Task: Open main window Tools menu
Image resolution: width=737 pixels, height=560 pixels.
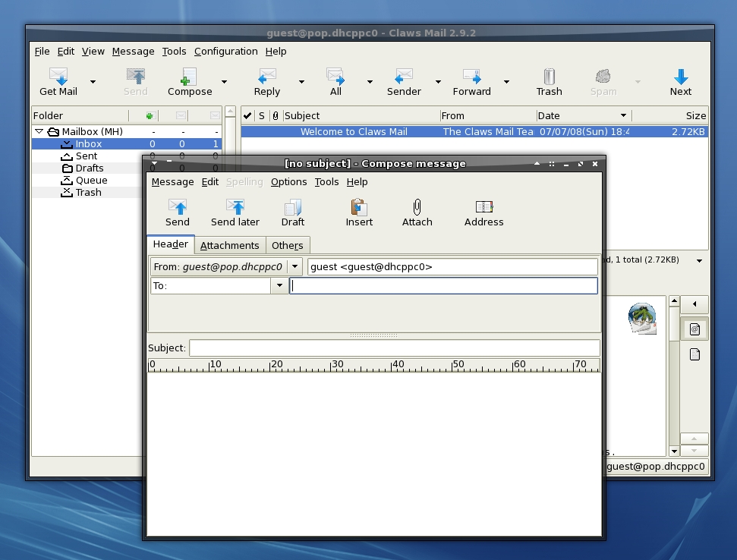Action: [174, 51]
